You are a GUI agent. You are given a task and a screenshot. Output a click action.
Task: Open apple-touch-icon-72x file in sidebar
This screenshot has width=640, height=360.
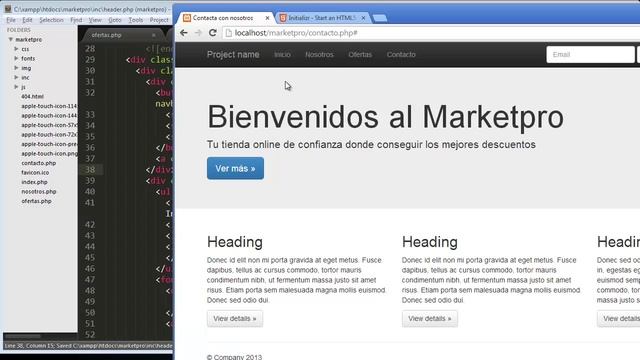coord(49,134)
